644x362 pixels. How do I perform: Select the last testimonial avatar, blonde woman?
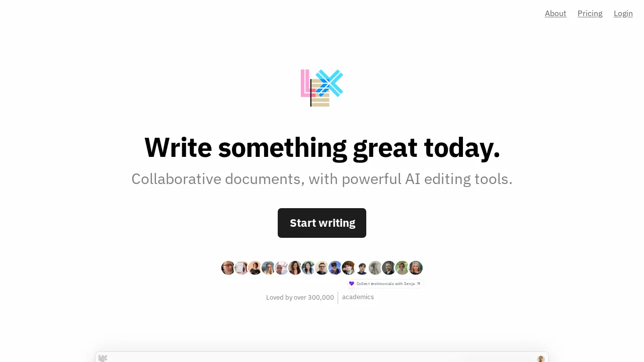tap(416, 268)
